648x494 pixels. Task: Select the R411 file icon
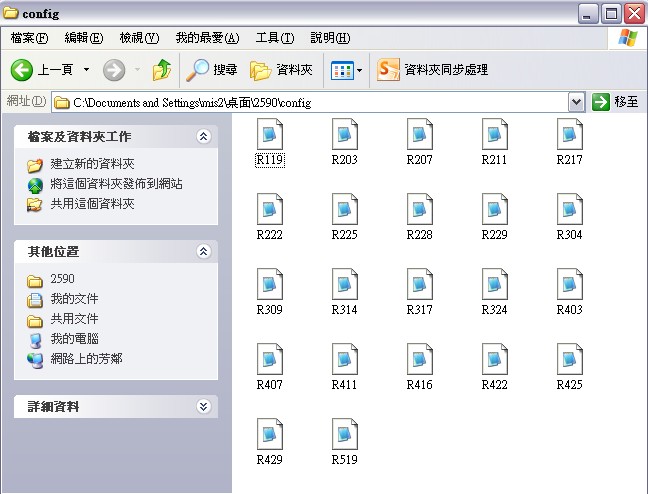[345, 359]
